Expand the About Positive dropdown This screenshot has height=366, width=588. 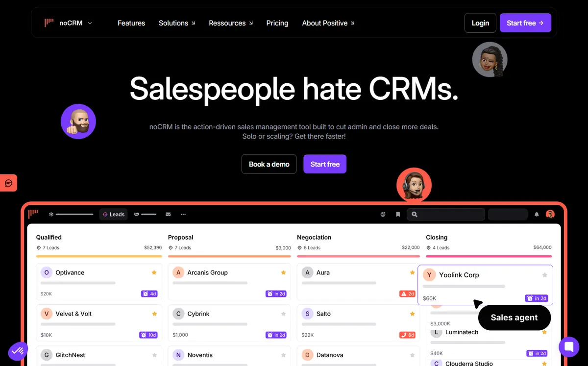coord(328,23)
